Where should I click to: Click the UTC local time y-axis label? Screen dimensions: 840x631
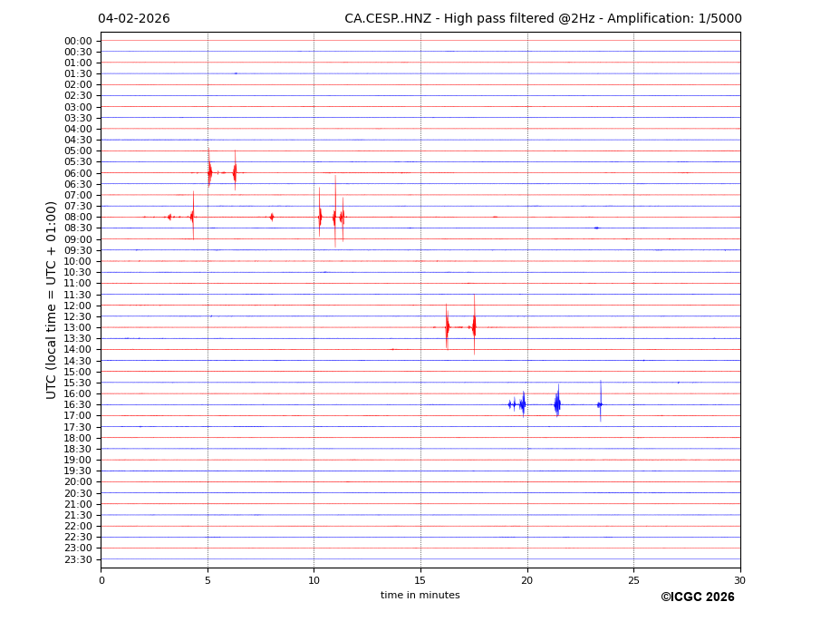coord(52,299)
